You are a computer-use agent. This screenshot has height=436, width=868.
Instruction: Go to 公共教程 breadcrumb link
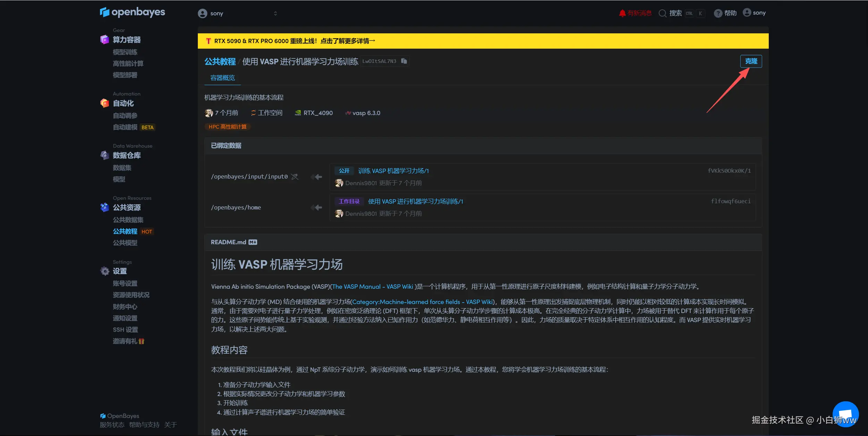pyautogui.click(x=220, y=61)
